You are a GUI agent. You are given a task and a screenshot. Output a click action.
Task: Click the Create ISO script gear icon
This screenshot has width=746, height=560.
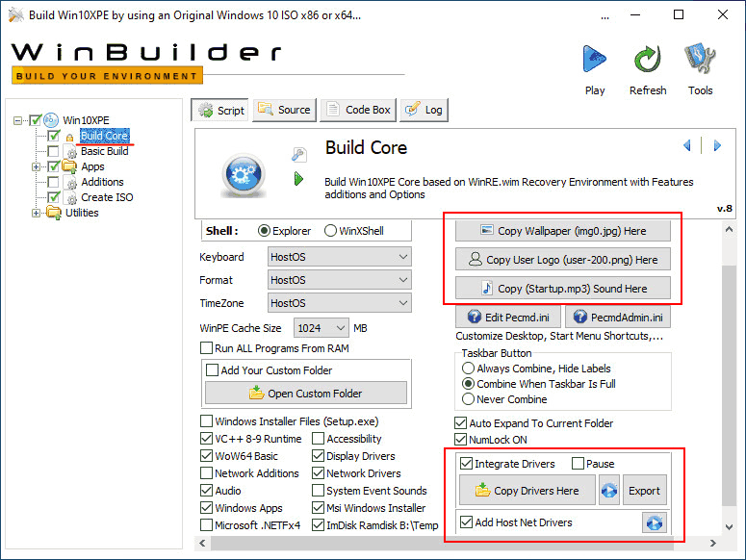[x=70, y=197]
